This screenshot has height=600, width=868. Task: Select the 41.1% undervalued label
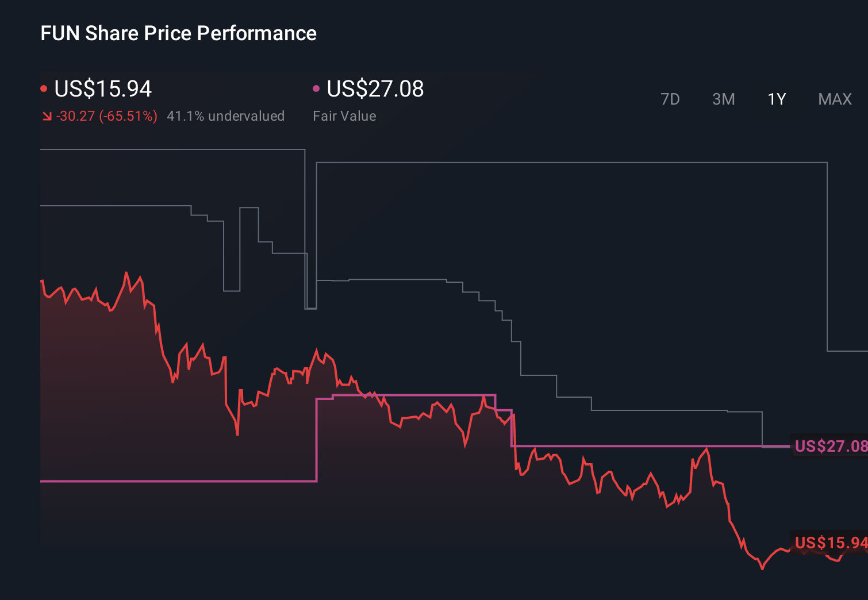pos(226,116)
